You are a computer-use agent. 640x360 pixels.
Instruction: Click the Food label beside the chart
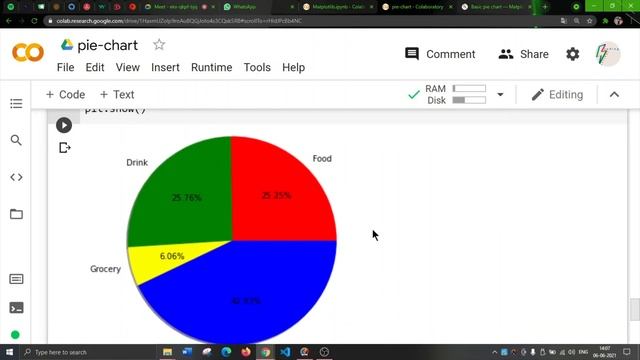coord(322,158)
